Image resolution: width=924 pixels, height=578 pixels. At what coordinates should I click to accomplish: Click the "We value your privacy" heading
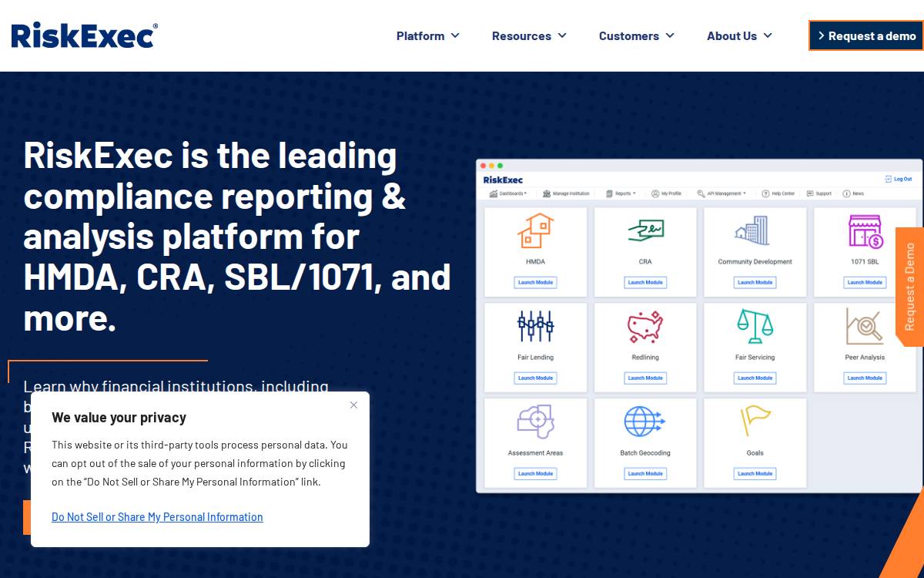pos(119,418)
